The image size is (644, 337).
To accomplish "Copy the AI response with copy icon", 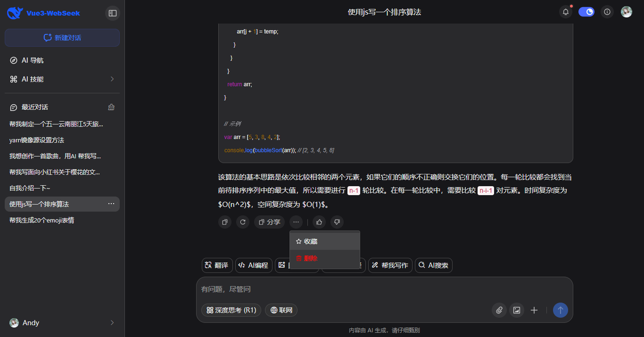I will 224,222.
